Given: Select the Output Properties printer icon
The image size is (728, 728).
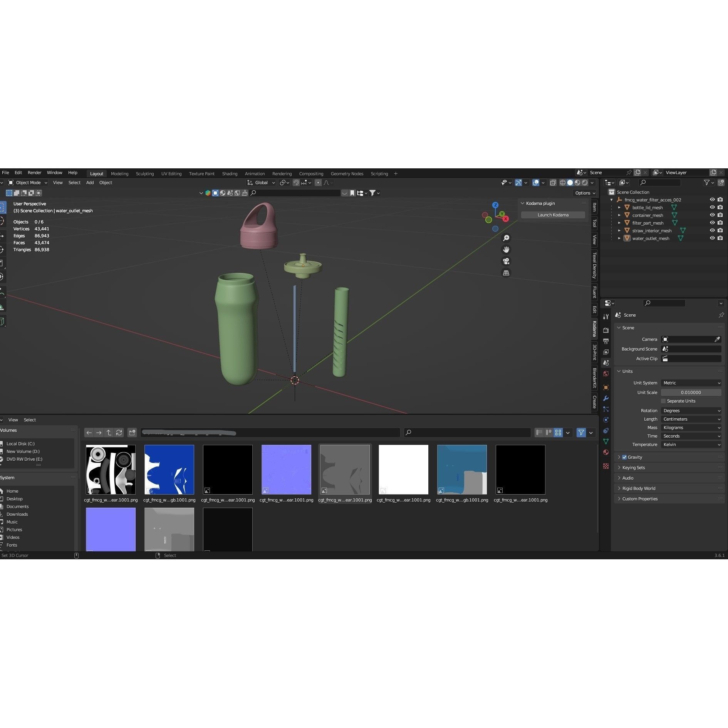Looking at the screenshot, I should click(606, 341).
